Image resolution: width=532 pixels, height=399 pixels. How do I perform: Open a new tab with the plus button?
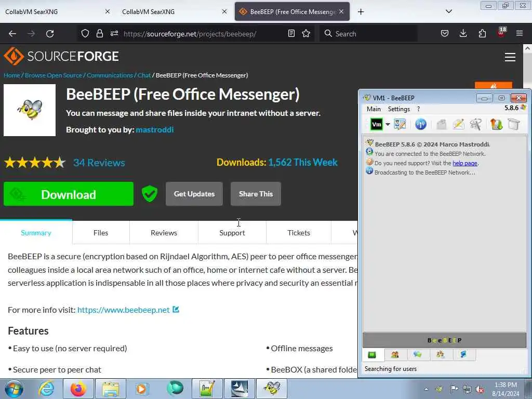(x=361, y=12)
